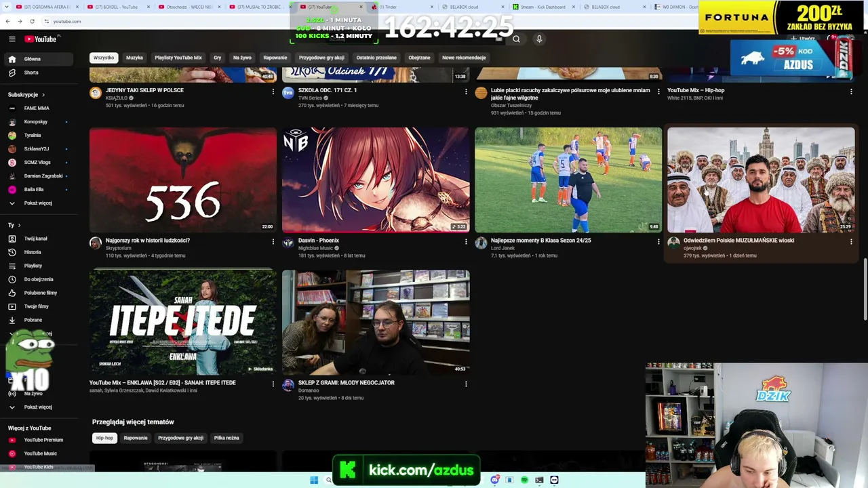Open more options for SKLEP Z GRAMI video
868x488 pixels.
pyautogui.click(x=466, y=384)
